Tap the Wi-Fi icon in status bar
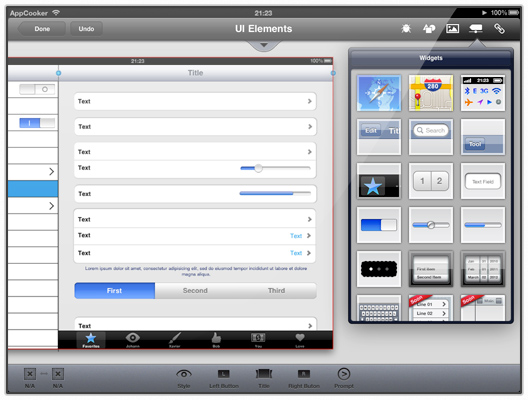This screenshot has height=400, width=528. (x=56, y=13)
